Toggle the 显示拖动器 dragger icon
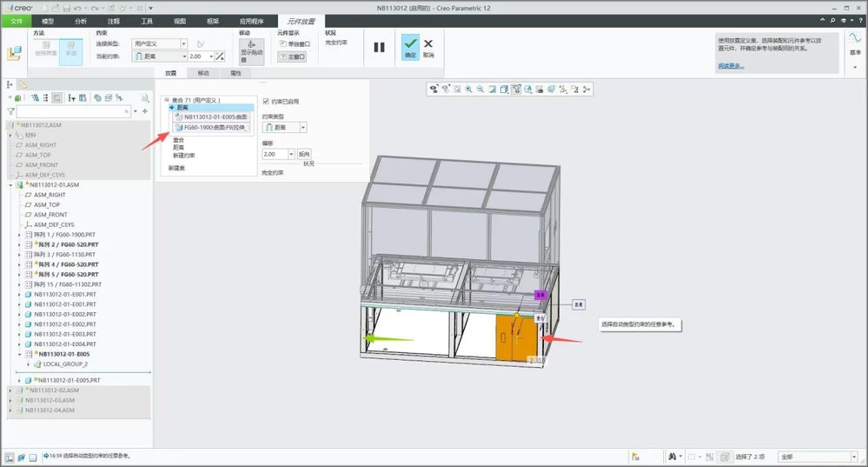 [x=251, y=51]
